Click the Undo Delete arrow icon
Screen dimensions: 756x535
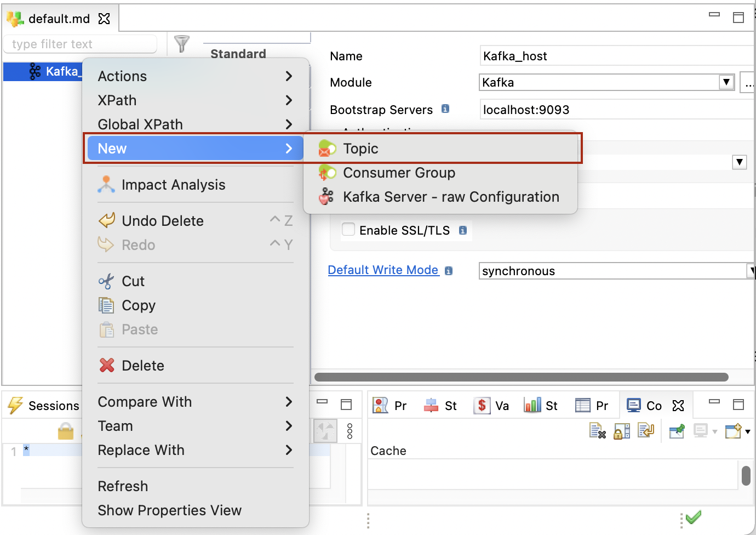106,220
